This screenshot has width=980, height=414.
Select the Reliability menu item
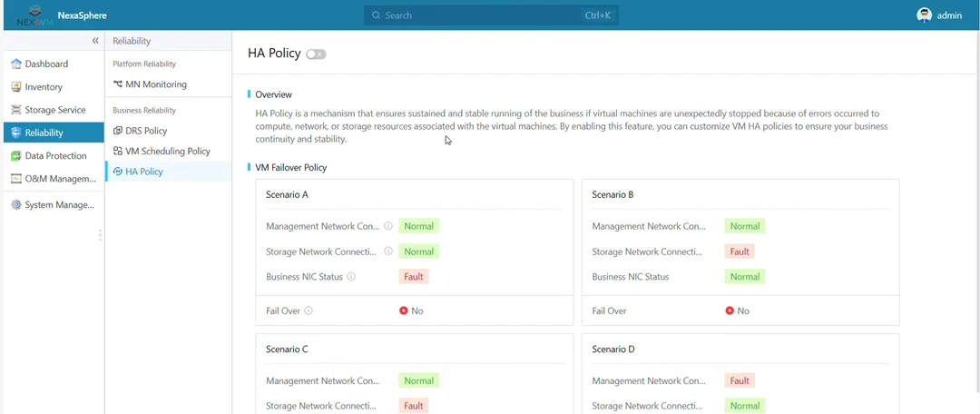(54, 133)
